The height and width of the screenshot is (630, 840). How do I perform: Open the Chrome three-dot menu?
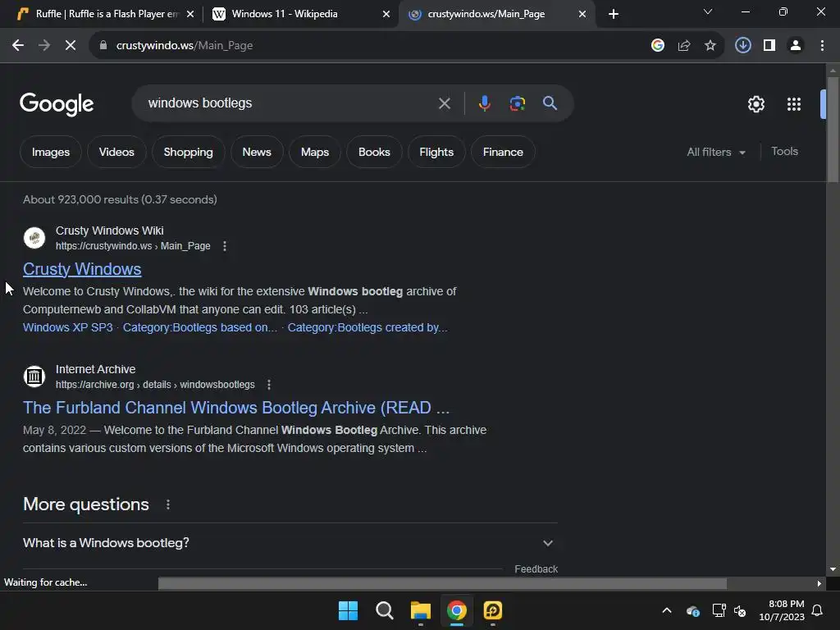822,46
